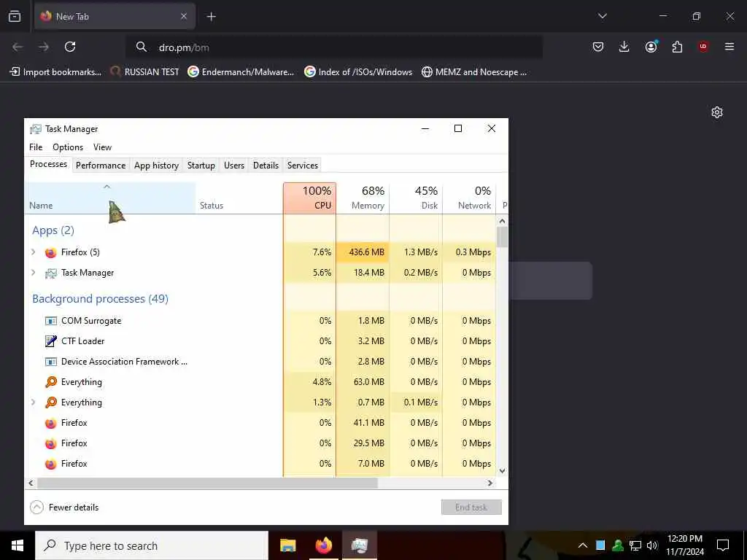Screen dimensions: 747x560
Task: Select CTF Loader process
Action: pos(260,341)
